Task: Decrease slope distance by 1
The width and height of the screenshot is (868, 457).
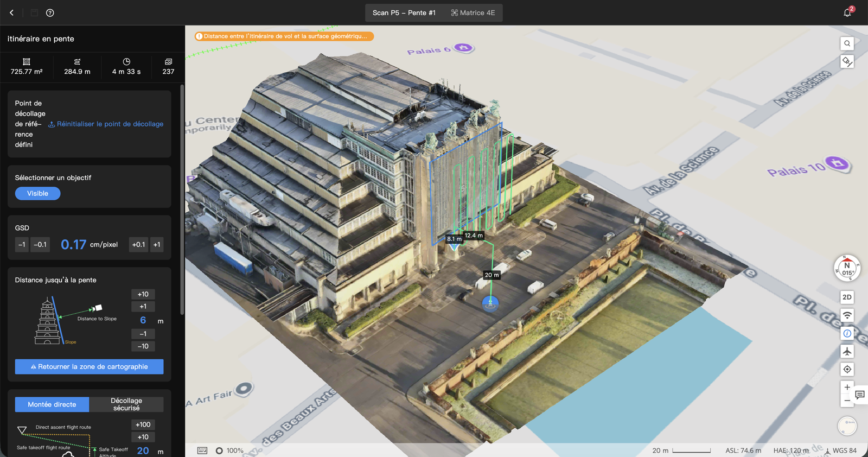Action: click(x=143, y=334)
